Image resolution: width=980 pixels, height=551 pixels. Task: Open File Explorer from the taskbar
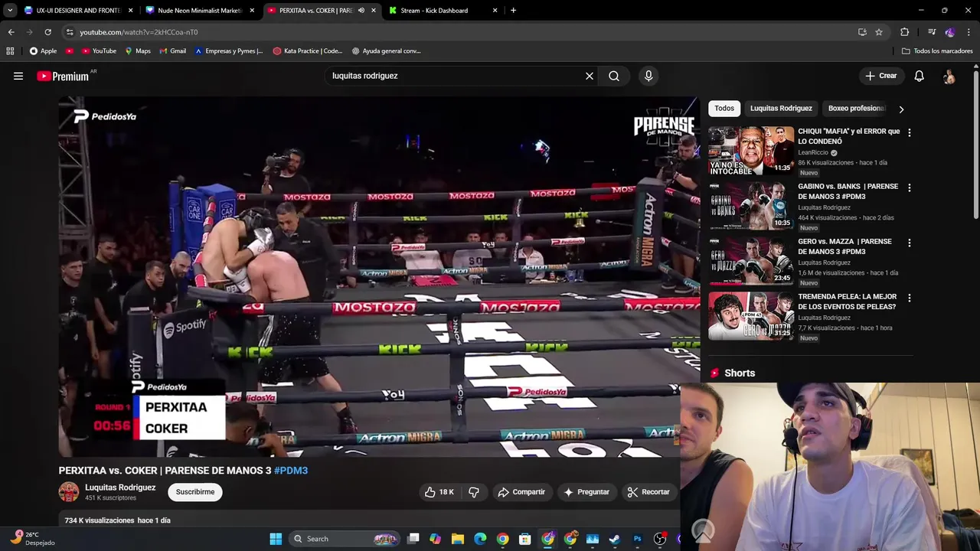(457, 539)
